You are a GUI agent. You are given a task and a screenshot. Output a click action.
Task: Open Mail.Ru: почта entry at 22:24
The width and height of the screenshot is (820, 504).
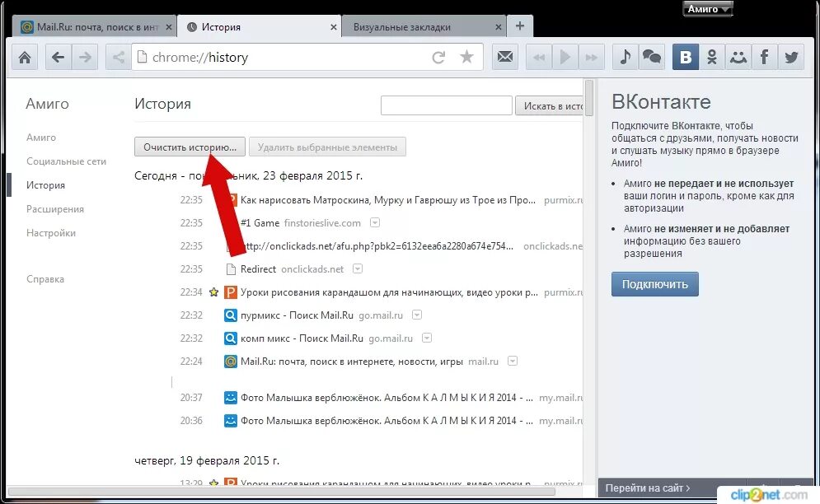coord(351,362)
